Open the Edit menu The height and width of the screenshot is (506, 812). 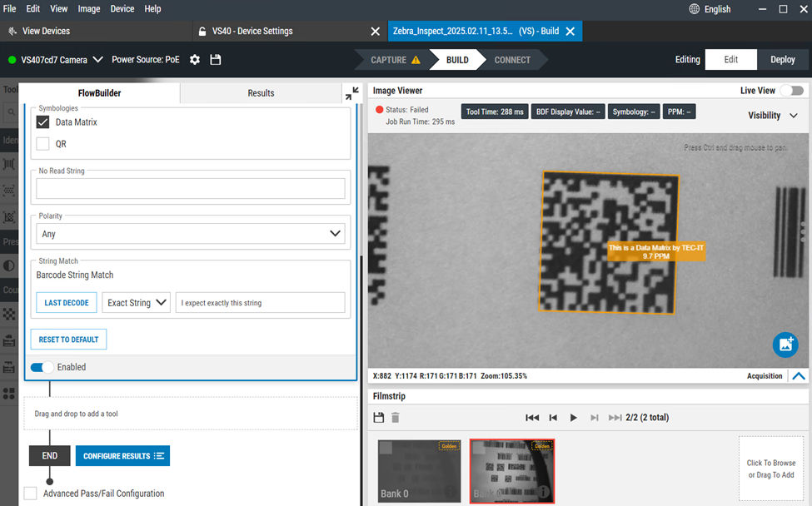(33, 9)
